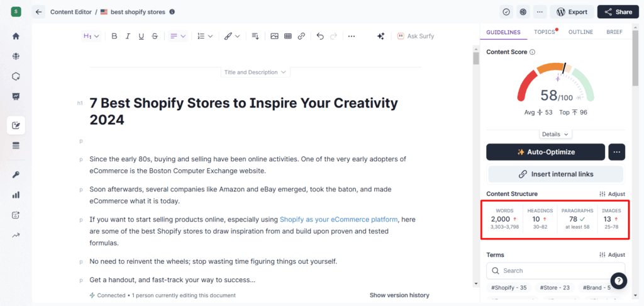Viewport: 644px width, 306px height.
Task: Insert a table from the toolbar
Action: point(288,36)
